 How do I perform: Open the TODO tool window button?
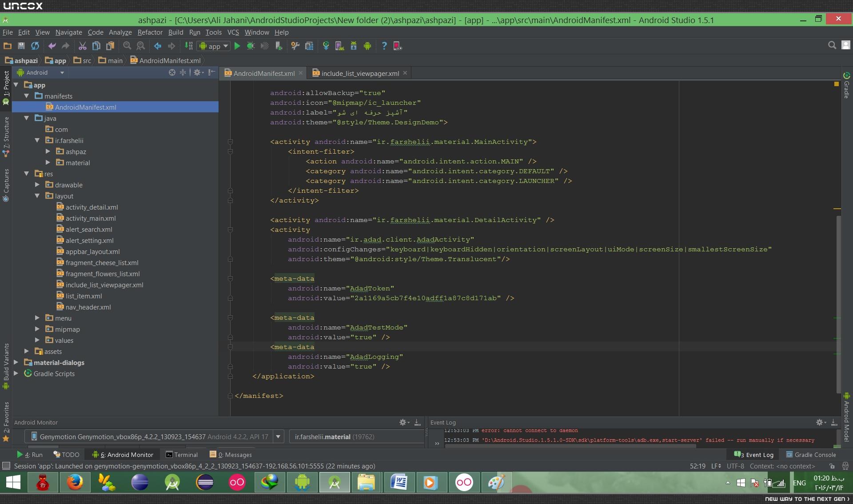66,455
